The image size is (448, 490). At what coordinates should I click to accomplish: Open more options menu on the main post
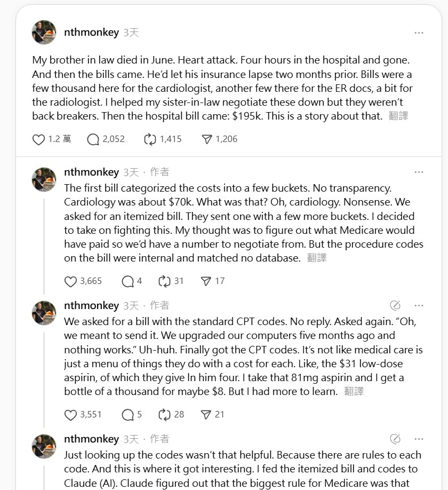pos(419,33)
